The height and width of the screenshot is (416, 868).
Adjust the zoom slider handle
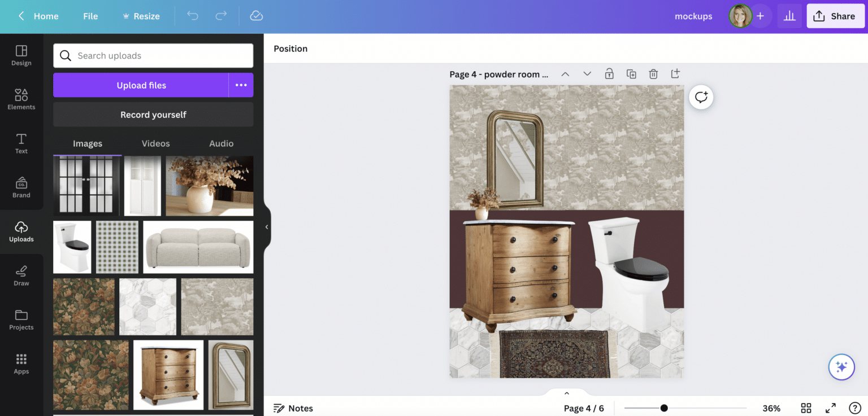click(664, 408)
